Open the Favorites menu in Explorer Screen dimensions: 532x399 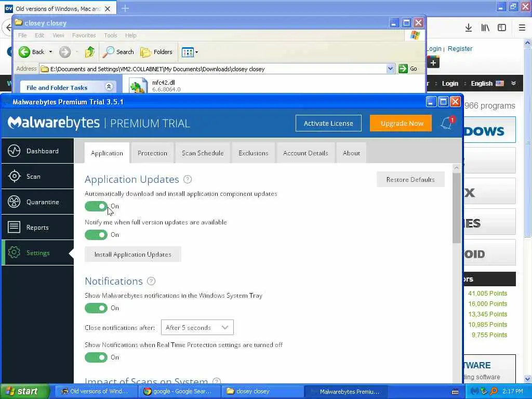coord(84,35)
